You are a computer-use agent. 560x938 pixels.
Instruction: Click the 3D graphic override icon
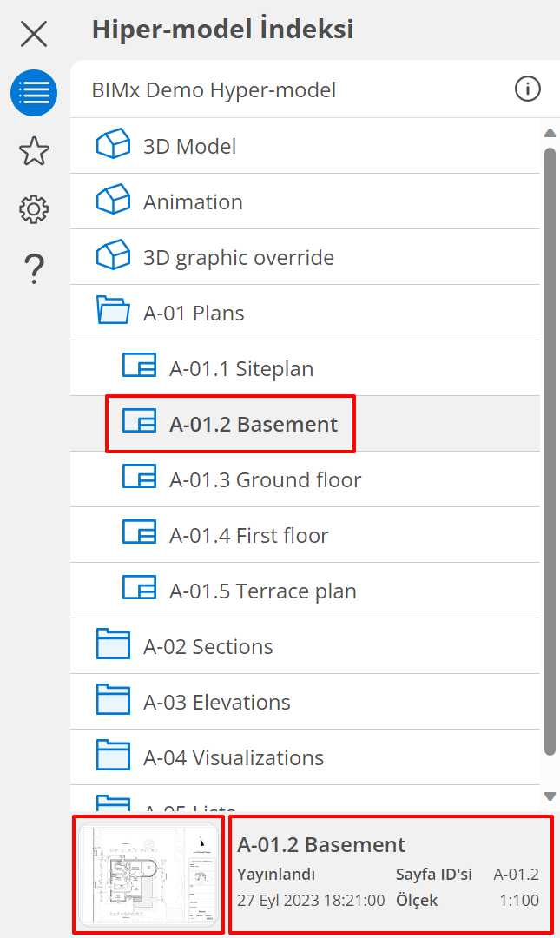point(113,257)
